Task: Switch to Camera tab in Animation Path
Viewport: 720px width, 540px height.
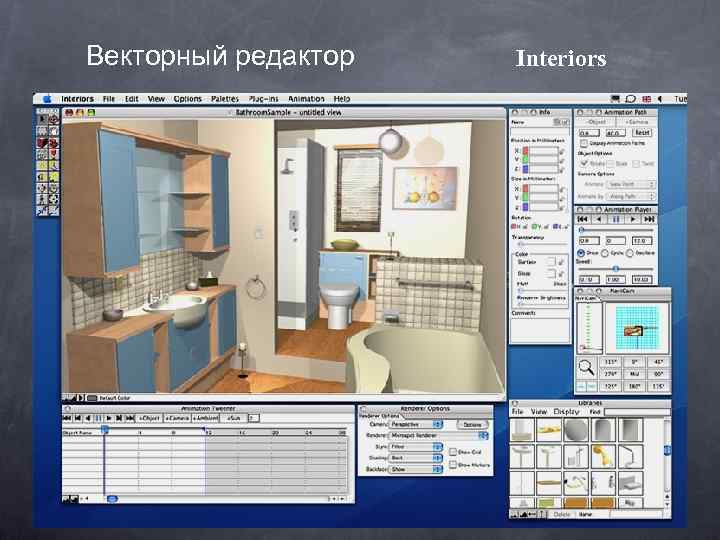Action: click(x=636, y=122)
